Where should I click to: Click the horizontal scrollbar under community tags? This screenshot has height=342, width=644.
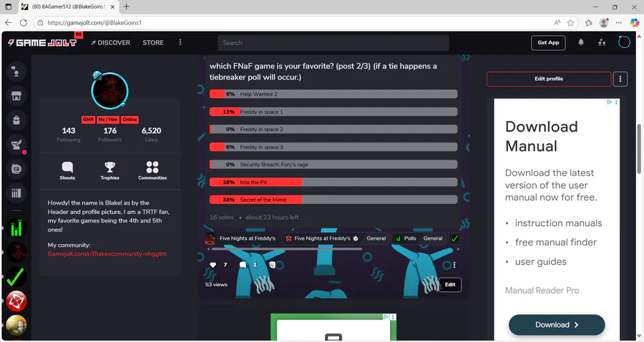pyautogui.click(x=287, y=249)
